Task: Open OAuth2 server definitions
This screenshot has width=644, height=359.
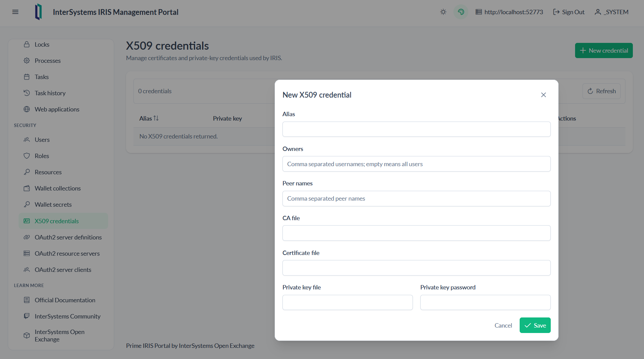Action: (x=63, y=237)
